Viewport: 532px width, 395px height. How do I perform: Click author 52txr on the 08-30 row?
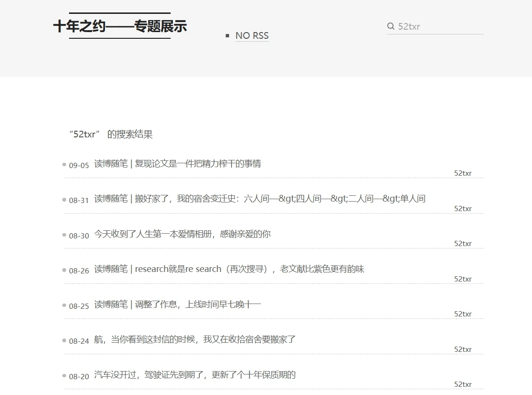click(x=463, y=243)
